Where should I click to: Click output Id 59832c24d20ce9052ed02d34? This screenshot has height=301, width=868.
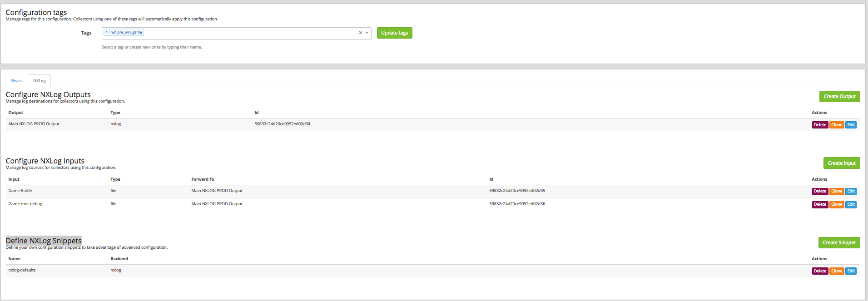click(x=282, y=124)
